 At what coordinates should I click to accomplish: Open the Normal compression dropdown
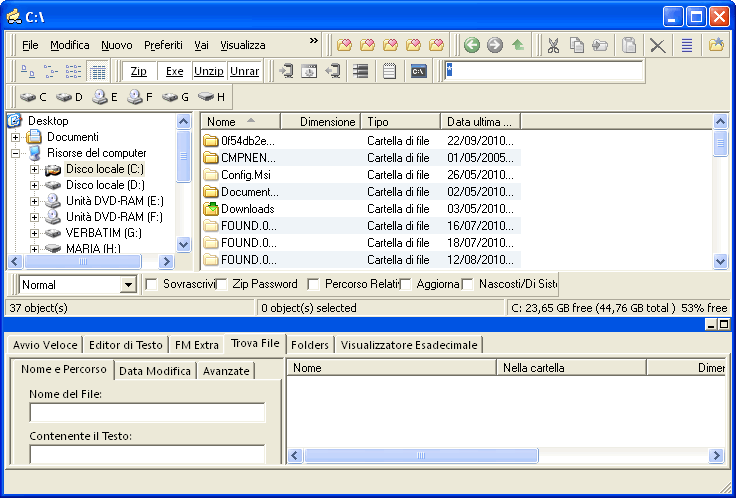127,285
